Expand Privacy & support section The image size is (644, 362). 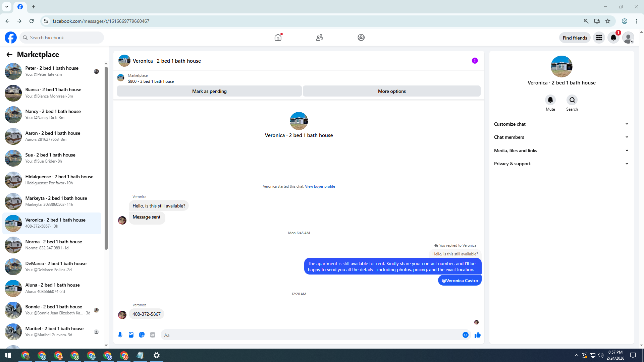(561, 164)
